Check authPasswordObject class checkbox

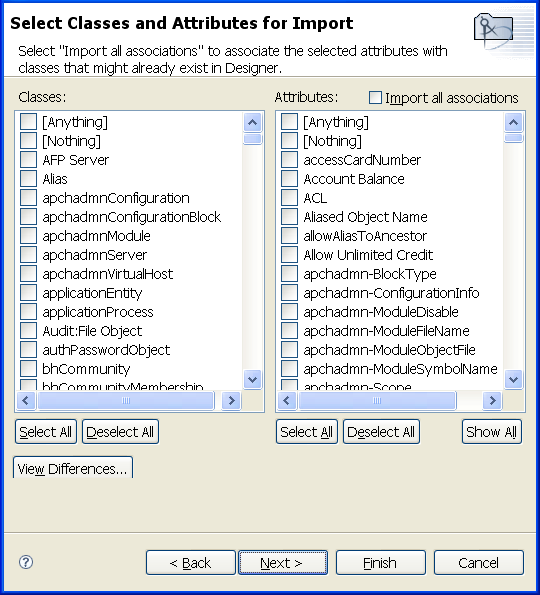coord(28,349)
